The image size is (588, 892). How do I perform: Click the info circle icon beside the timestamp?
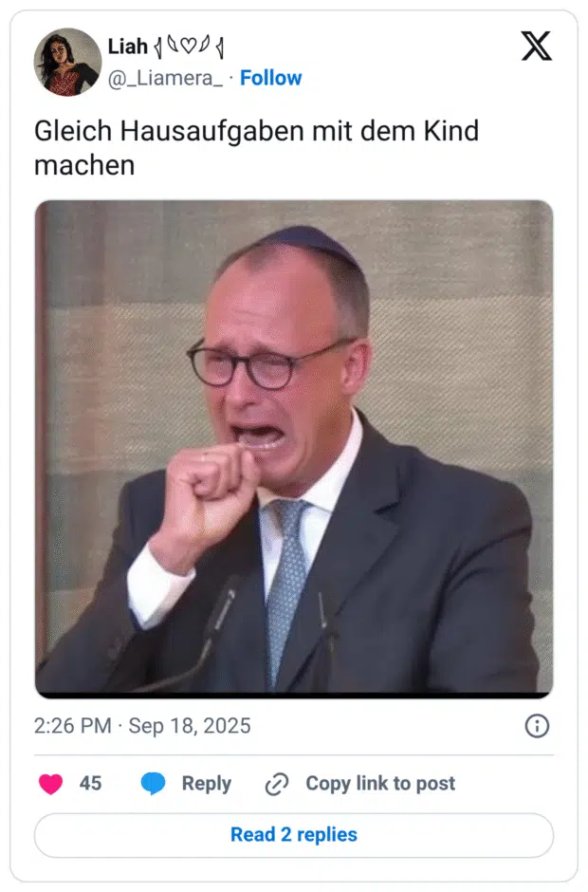click(537, 726)
